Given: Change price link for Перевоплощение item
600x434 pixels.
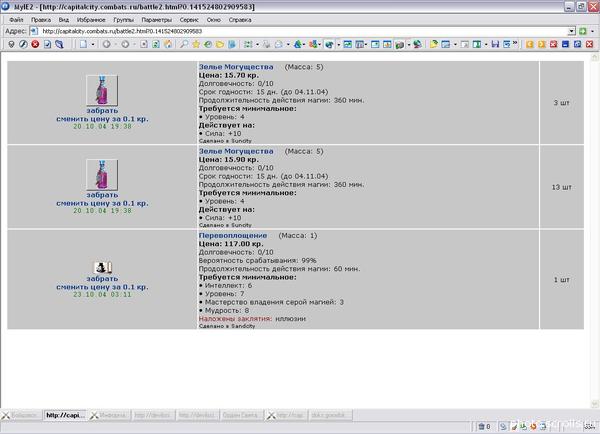Looking at the screenshot, I should pos(102,287).
